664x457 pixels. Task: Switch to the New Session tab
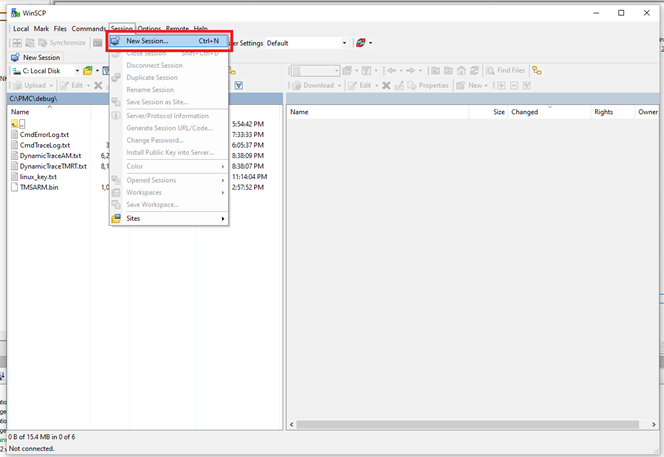(36, 58)
